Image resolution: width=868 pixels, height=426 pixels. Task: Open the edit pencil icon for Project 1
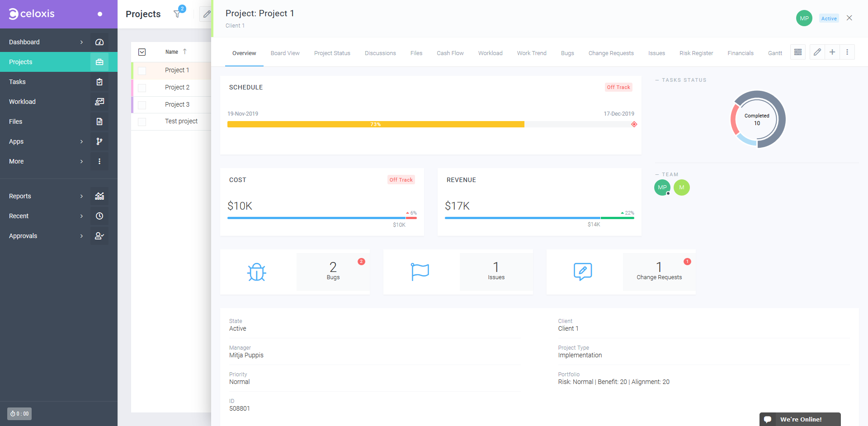coord(817,52)
